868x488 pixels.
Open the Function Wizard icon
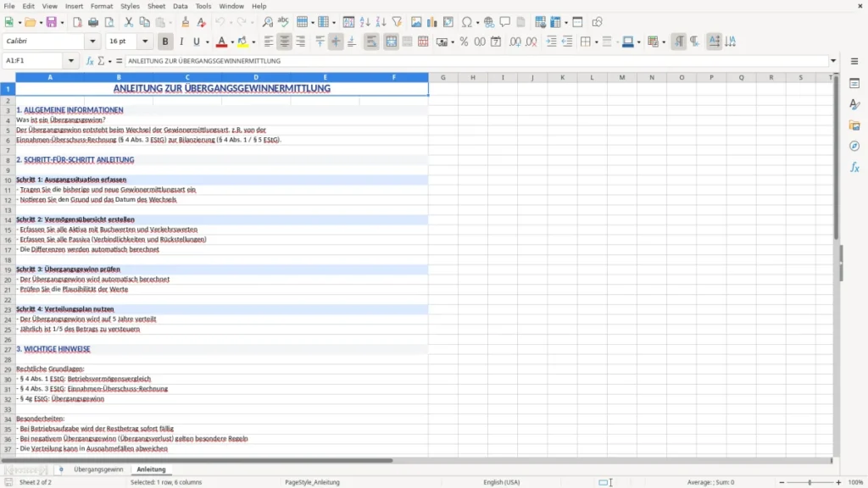coord(90,61)
